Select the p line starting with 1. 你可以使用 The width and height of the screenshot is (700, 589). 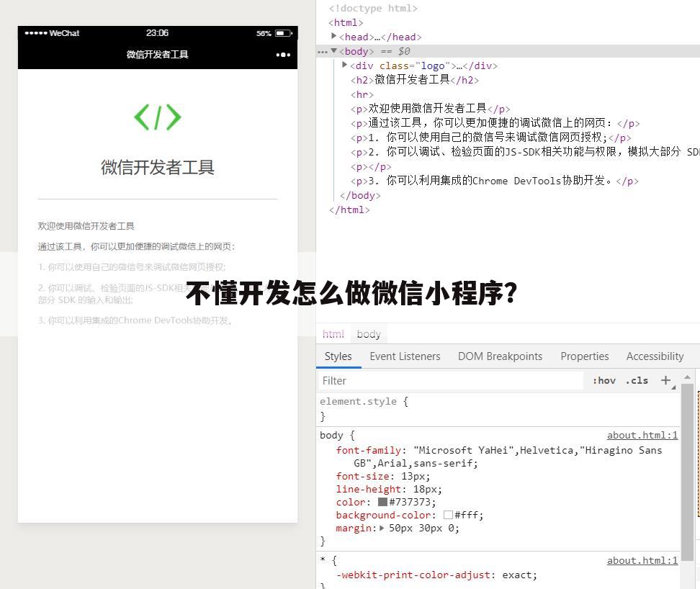[x=490, y=138]
